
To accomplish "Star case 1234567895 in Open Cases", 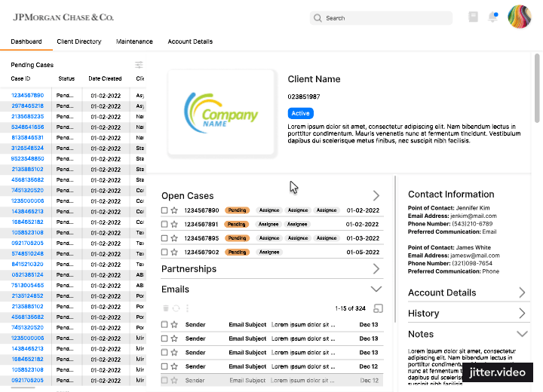I will [x=174, y=238].
